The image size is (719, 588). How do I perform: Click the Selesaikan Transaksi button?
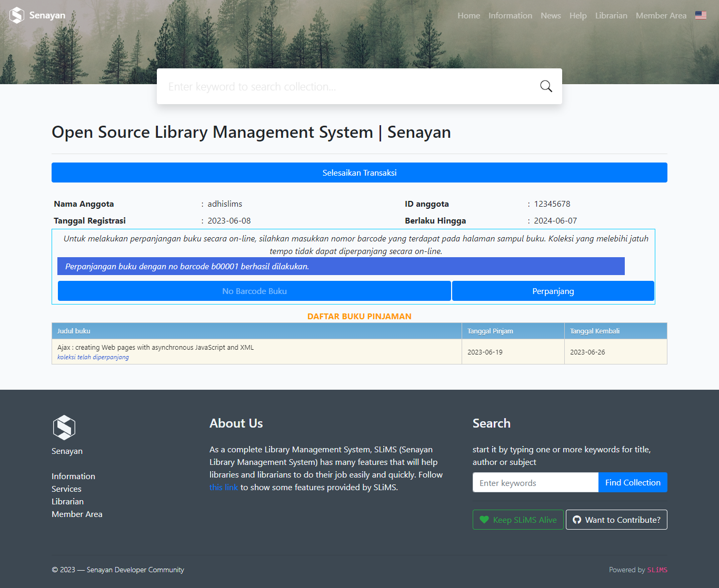pyautogui.click(x=359, y=173)
